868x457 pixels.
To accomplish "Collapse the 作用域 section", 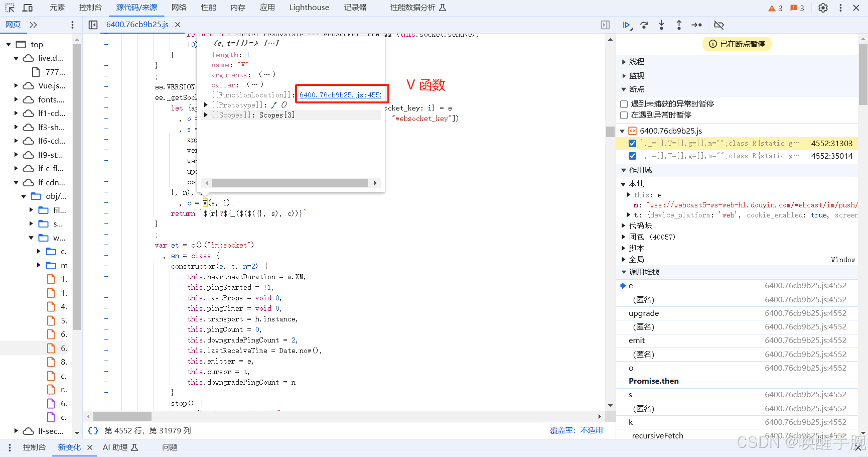I will pyautogui.click(x=624, y=170).
